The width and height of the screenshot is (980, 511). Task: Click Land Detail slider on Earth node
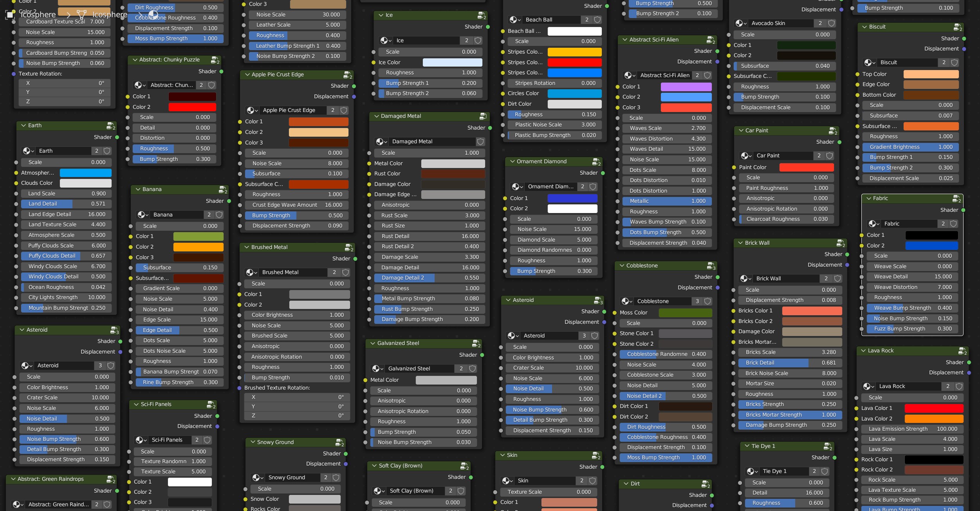tap(66, 204)
